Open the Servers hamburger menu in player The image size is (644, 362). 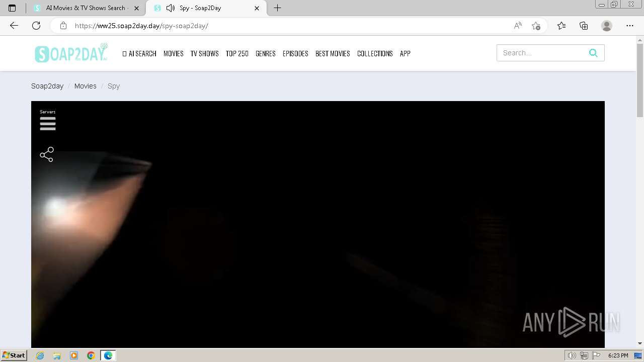48,124
